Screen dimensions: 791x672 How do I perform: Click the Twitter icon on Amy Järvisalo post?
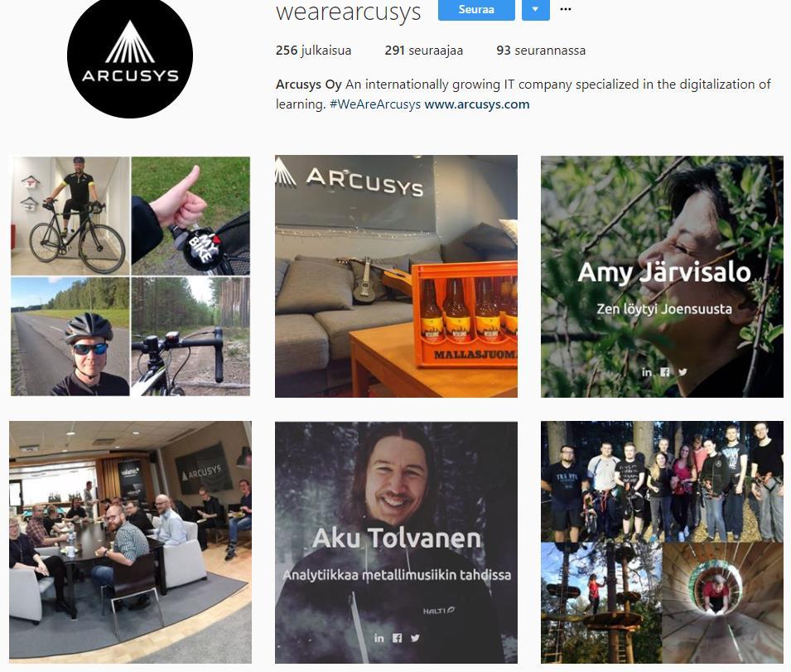(x=682, y=372)
